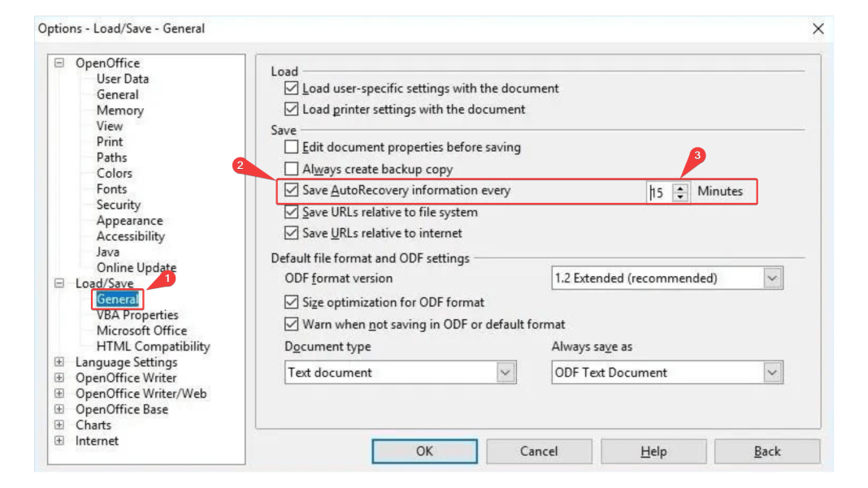The image size is (868, 488).
Task: Click the AutoRecovery minutes input field
Action: pos(659,192)
